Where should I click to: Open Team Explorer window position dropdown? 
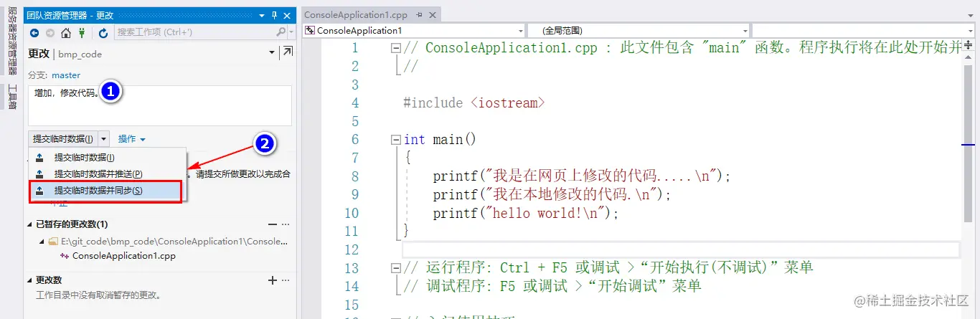click(262, 15)
